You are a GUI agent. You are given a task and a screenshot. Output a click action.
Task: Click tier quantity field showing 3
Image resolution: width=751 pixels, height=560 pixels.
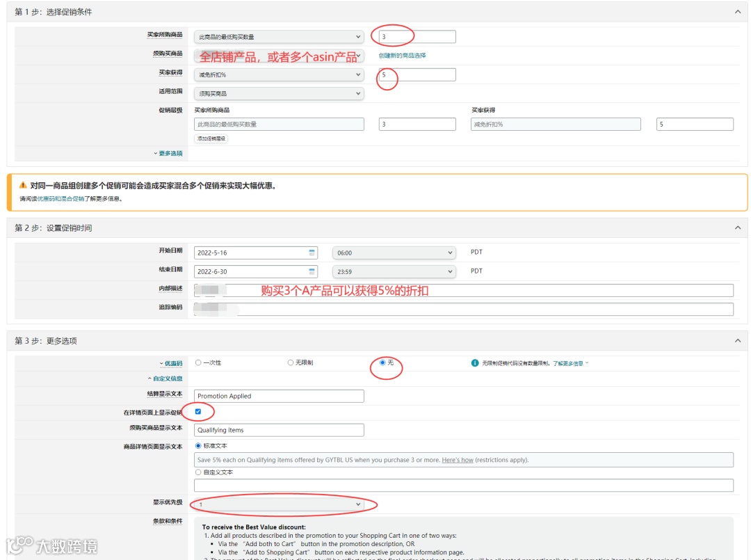click(x=417, y=124)
